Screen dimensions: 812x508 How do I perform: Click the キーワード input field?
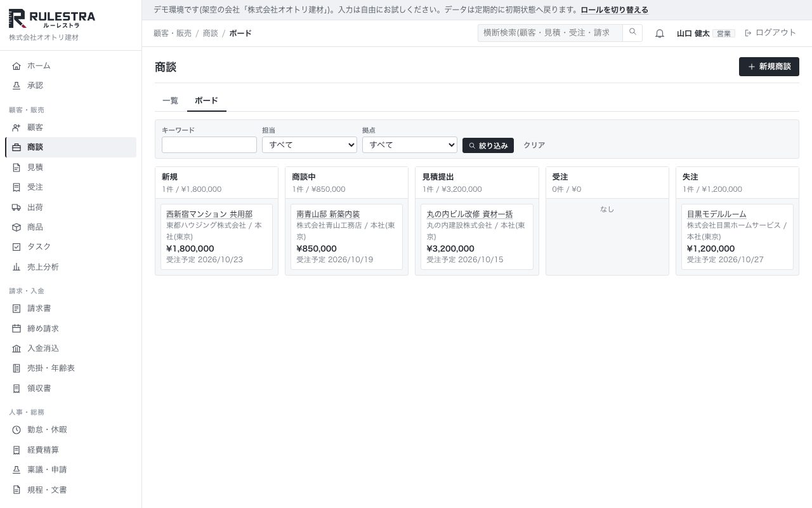click(x=209, y=145)
